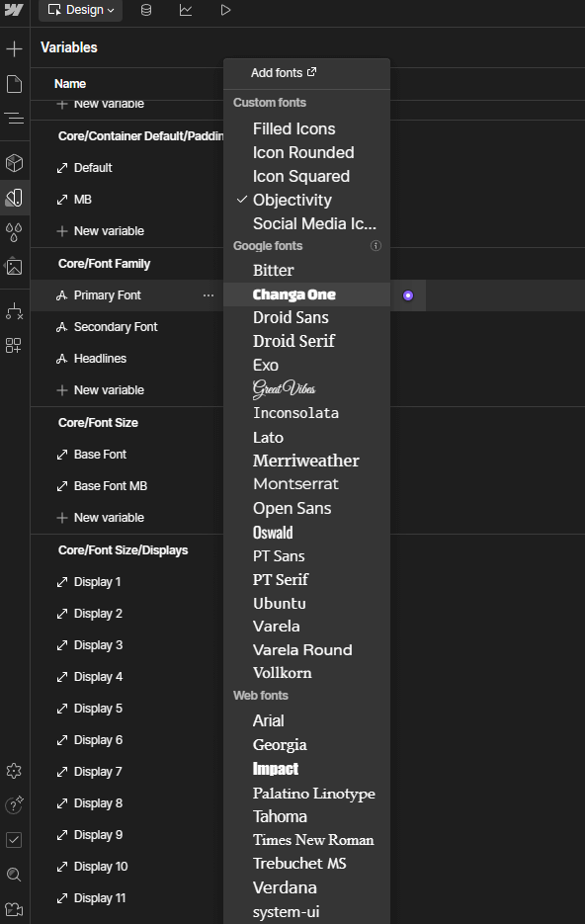The width and height of the screenshot is (585, 924).
Task: Open the Audit checkbox icon in sidebar
Action: (14, 840)
